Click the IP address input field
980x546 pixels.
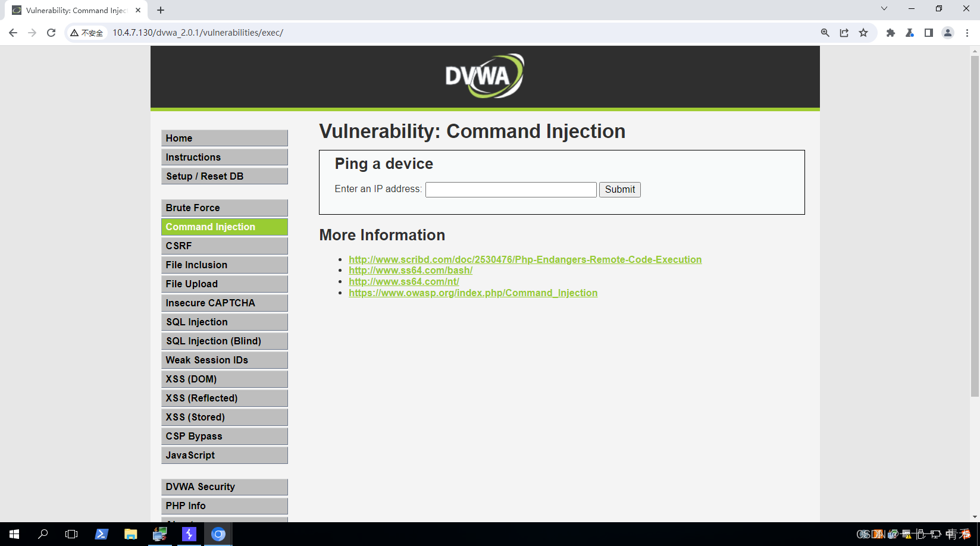pyautogui.click(x=511, y=189)
